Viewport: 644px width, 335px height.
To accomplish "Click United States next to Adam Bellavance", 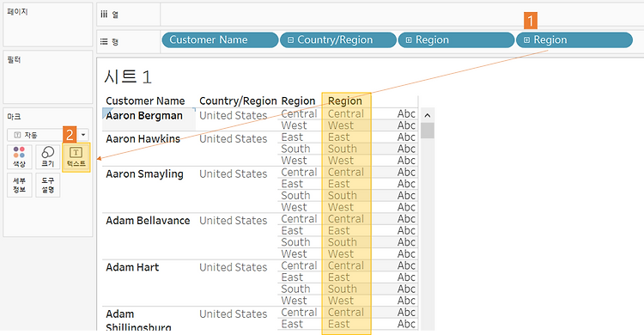I will click(x=234, y=221).
